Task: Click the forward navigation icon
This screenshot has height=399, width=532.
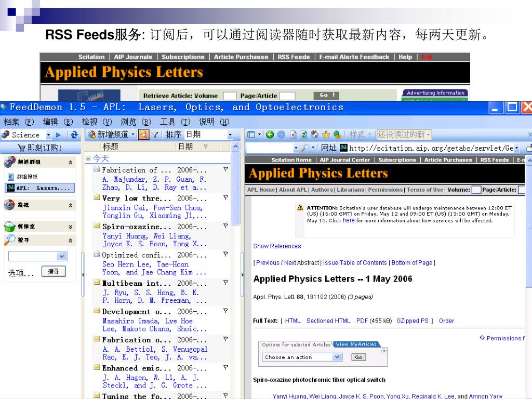Action: coord(281,135)
